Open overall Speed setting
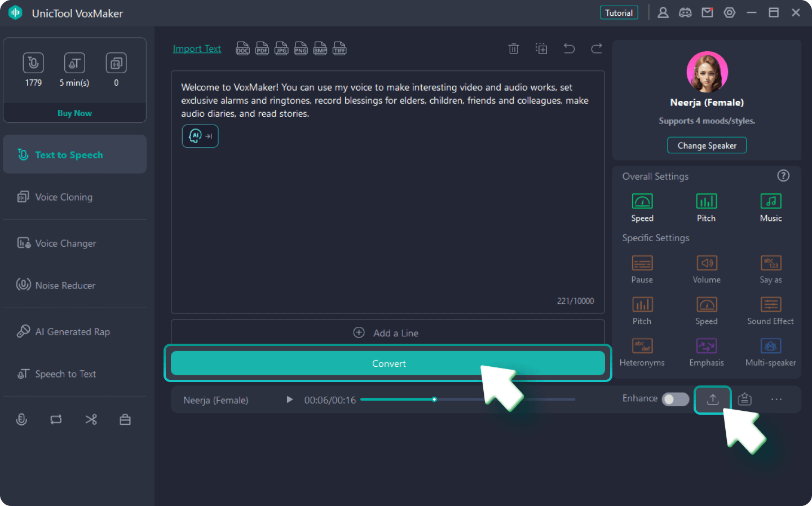812x506 pixels. click(x=642, y=207)
